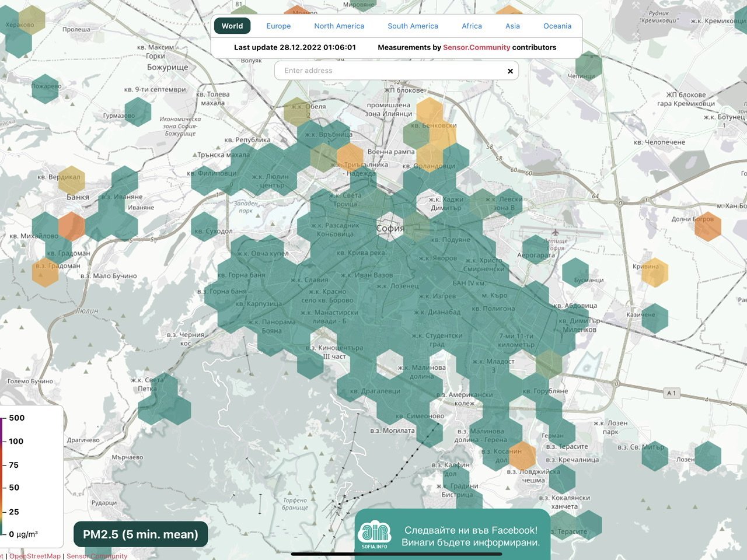
Task: Tap the Facebook follow banner
Action: click(470, 536)
